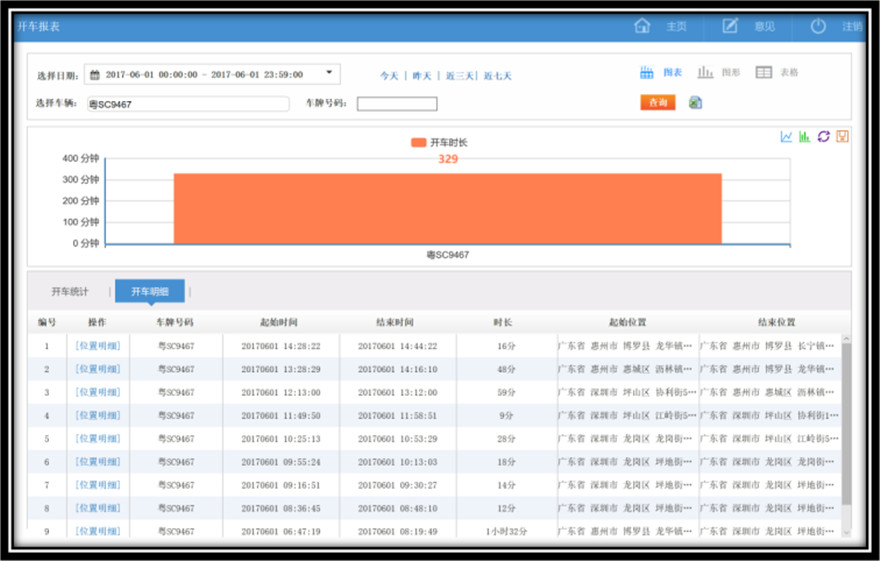Switch to the 开车统计 tab
Screen dimensions: 880x561
pyautogui.click(x=70, y=292)
